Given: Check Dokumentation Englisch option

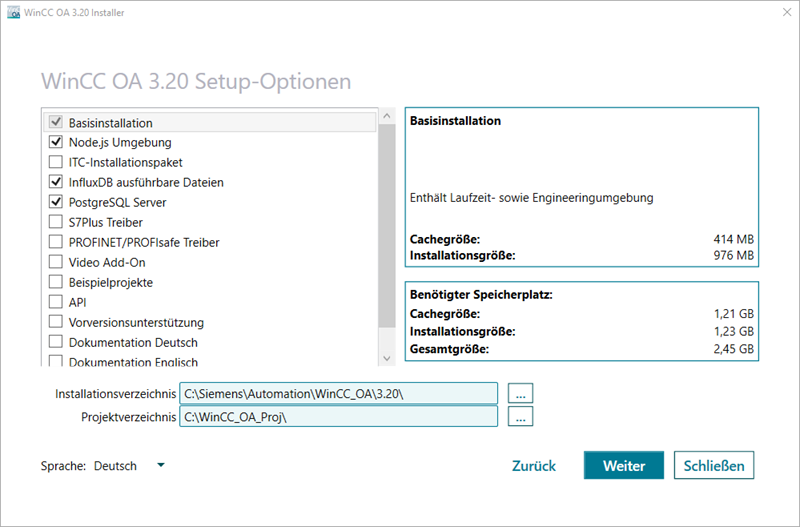Looking at the screenshot, I should [x=56, y=361].
